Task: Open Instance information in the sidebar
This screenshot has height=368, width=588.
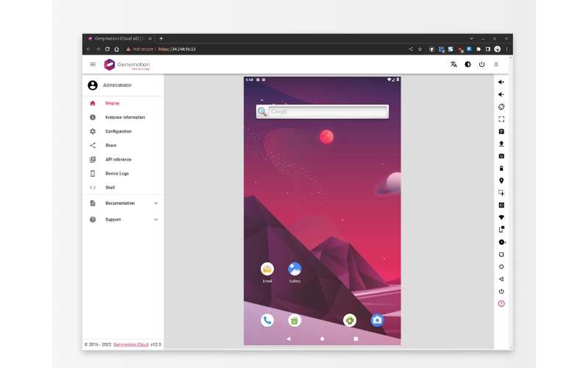Action: pyautogui.click(x=124, y=117)
